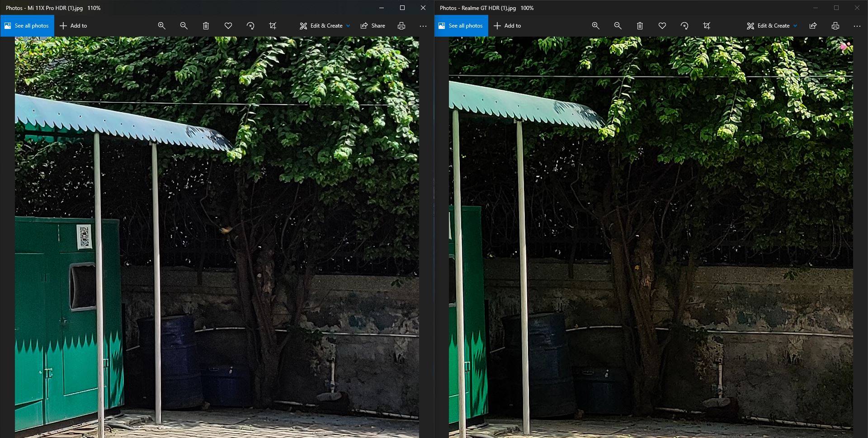
Task: Add Realme GT photo to favorites
Action: [x=662, y=26]
